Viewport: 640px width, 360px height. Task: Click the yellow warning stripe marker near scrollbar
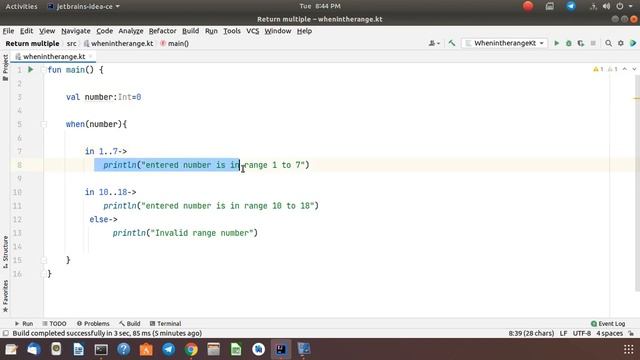[636, 98]
